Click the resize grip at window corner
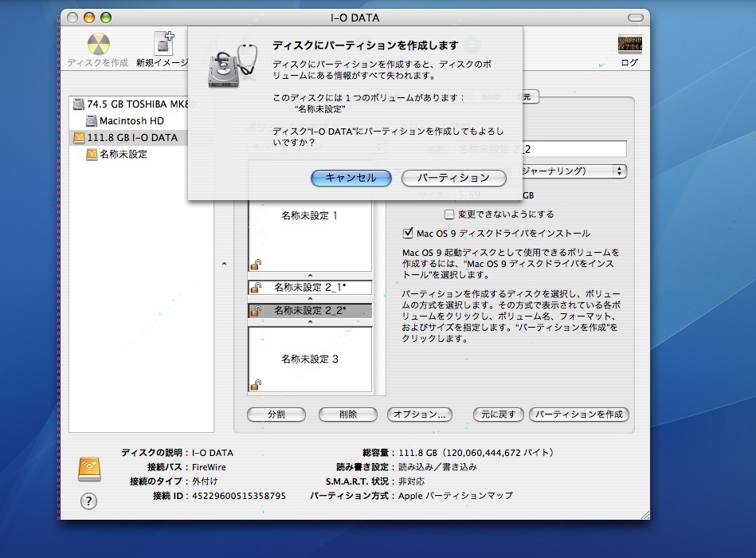 coord(644,515)
